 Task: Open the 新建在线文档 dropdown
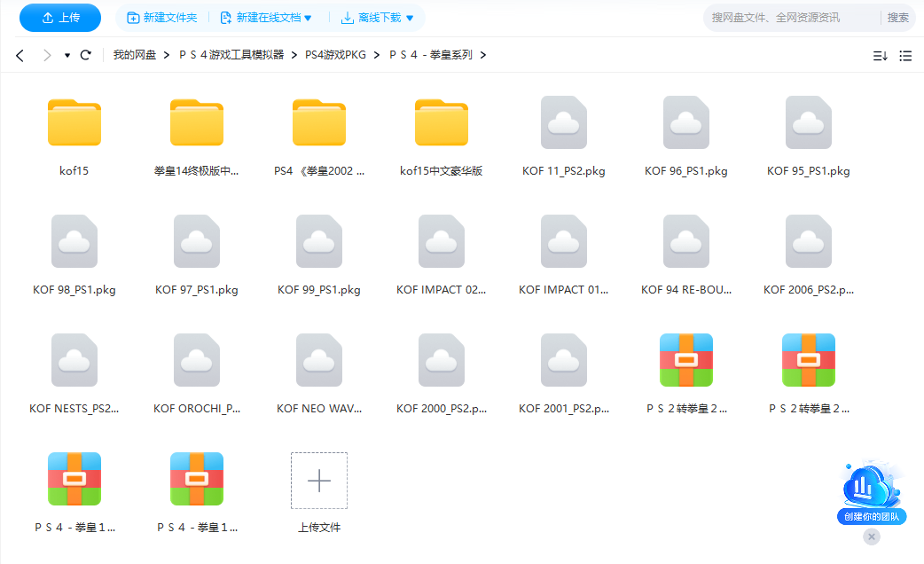[266, 18]
